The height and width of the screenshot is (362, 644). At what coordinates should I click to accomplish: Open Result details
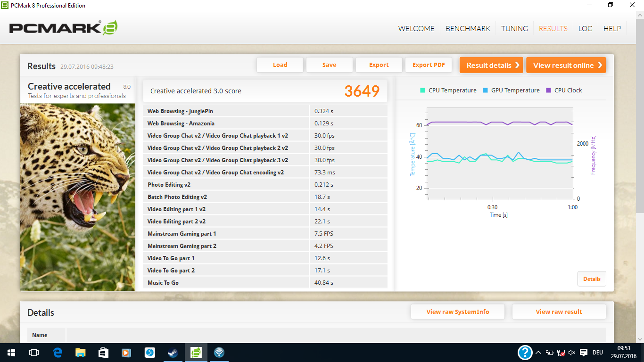491,65
